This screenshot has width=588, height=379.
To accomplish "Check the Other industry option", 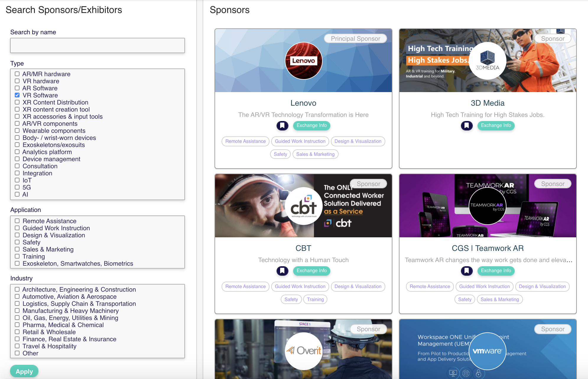I will tap(17, 353).
